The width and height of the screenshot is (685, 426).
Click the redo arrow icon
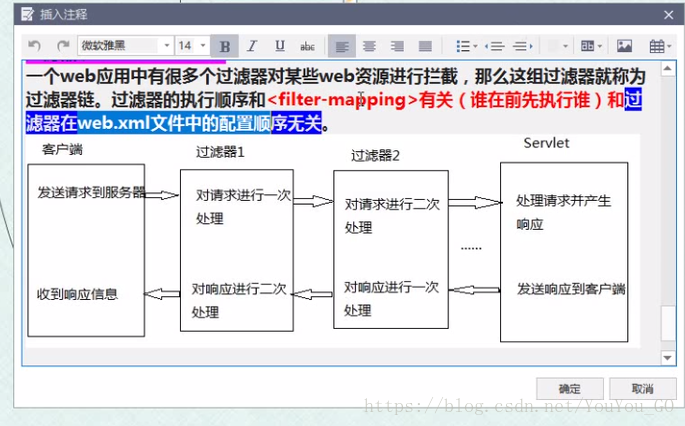pos(63,45)
